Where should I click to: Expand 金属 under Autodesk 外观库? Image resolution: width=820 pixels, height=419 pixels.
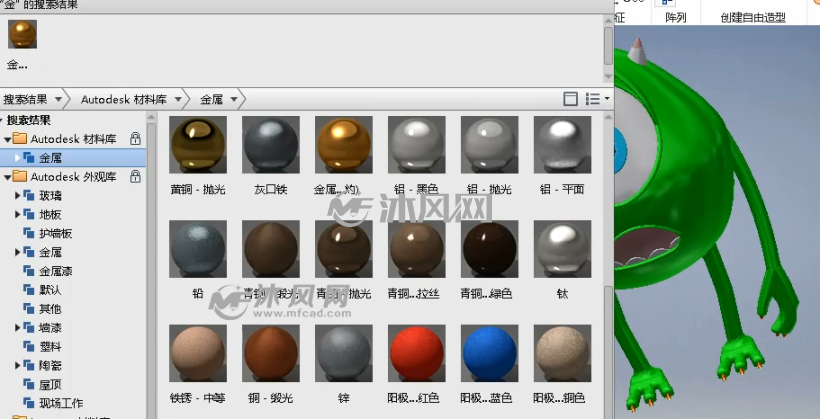click(x=17, y=252)
